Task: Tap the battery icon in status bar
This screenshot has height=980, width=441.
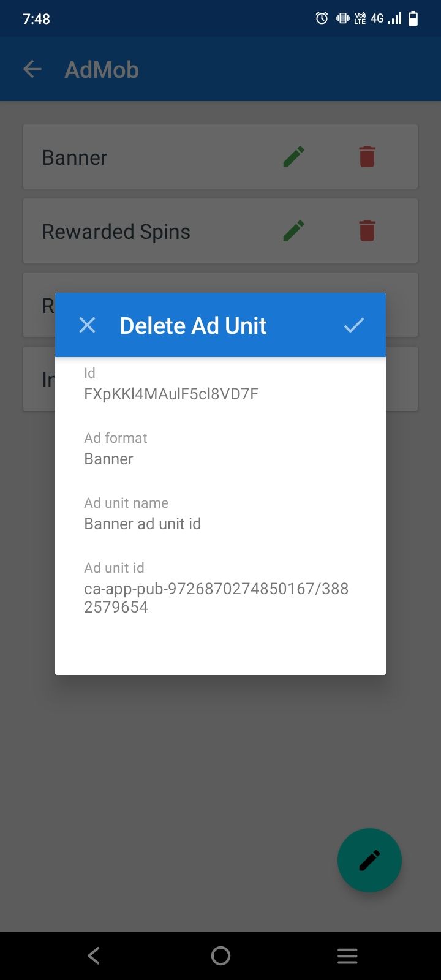Action: 413,18
